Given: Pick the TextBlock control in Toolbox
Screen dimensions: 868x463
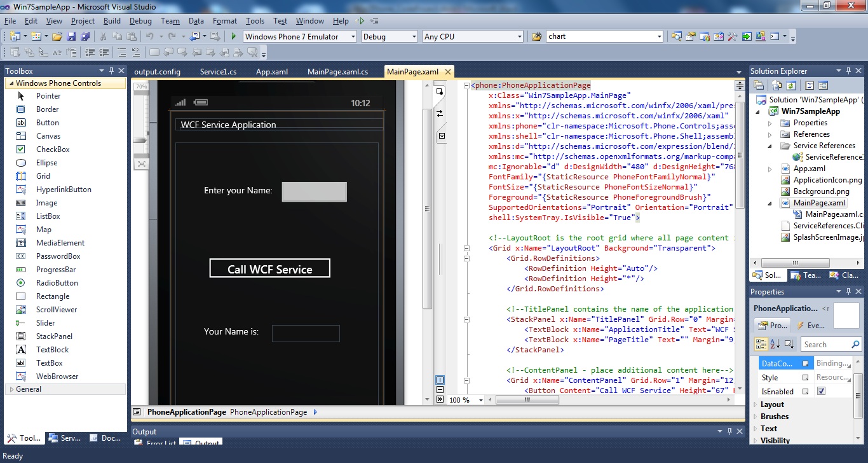Looking at the screenshot, I should (x=52, y=350).
